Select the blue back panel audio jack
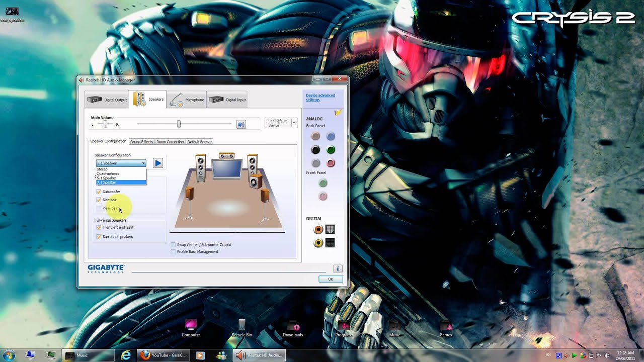This screenshot has width=644, height=362. coord(331,136)
